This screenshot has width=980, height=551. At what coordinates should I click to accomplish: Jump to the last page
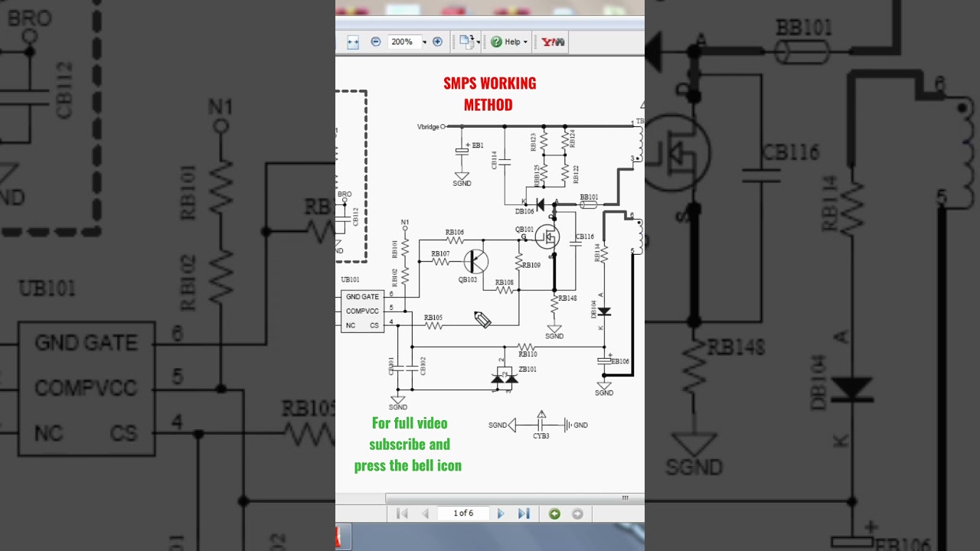pyautogui.click(x=524, y=514)
